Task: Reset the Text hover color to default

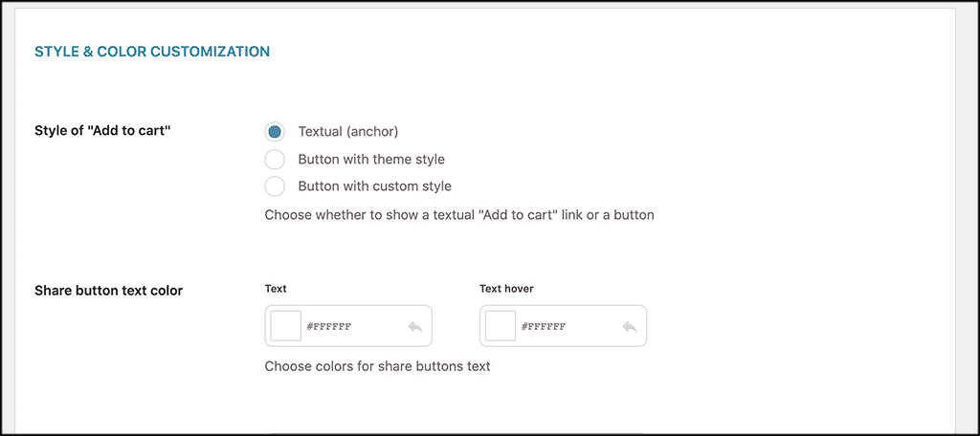Action: click(629, 327)
